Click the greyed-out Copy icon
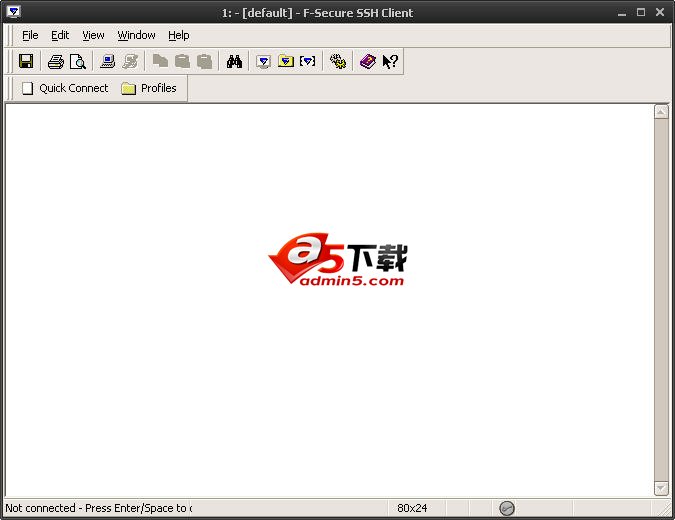The height and width of the screenshot is (520, 675). (x=160, y=61)
